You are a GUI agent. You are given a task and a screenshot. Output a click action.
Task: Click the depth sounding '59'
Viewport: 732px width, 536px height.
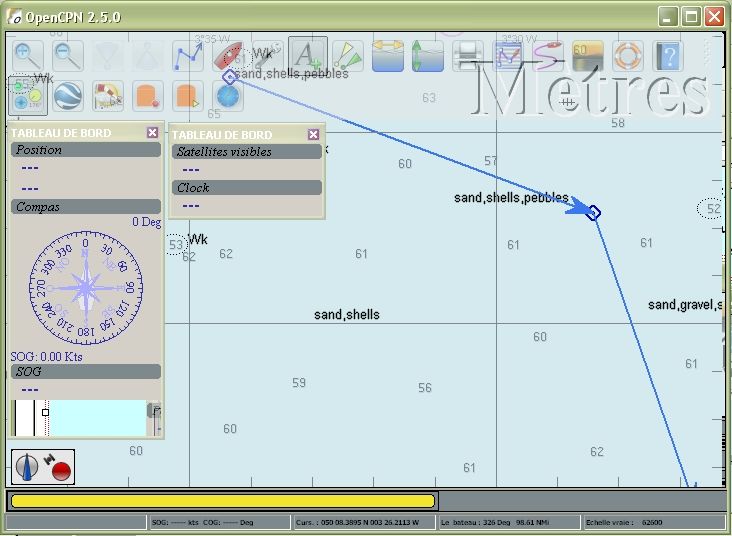[x=299, y=383]
